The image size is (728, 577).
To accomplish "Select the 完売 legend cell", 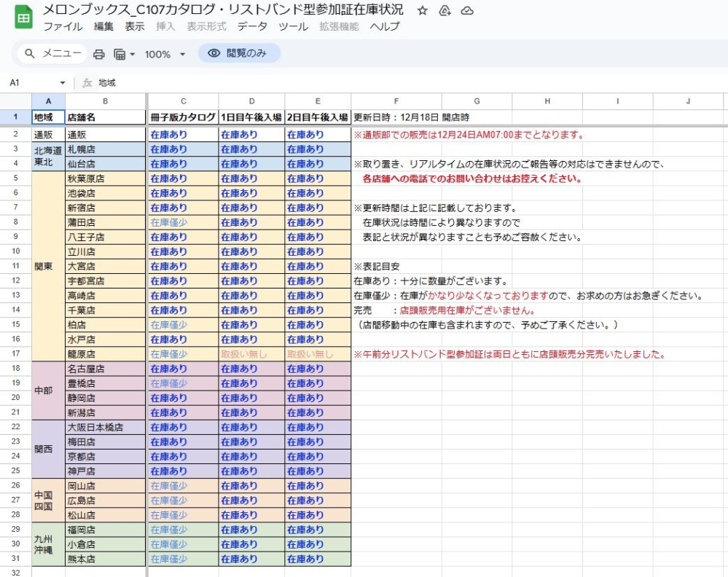I will 396,310.
